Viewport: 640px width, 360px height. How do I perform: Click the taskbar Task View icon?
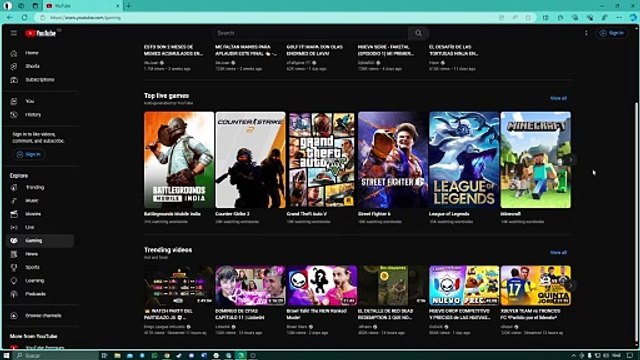coord(104,356)
